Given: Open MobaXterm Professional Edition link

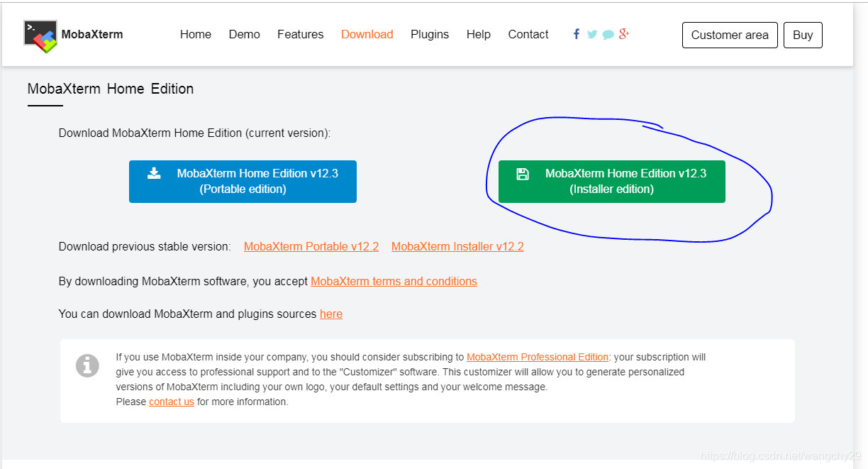Looking at the screenshot, I should click(538, 357).
